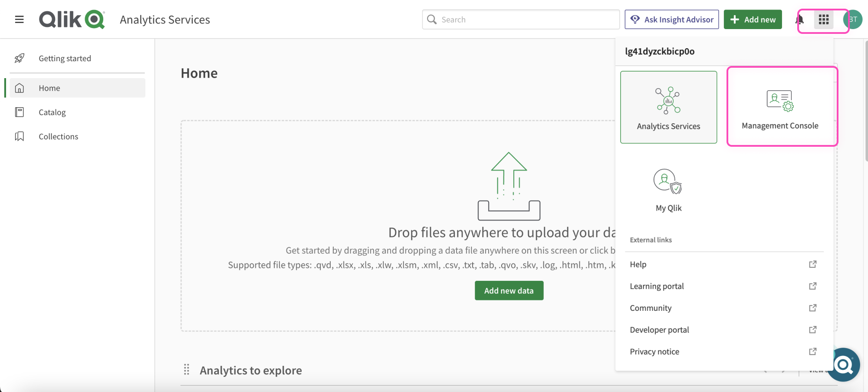This screenshot has height=392, width=868.
Task: Select Home in the sidebar
Action: pyautogui.click(x=49, y=88)
